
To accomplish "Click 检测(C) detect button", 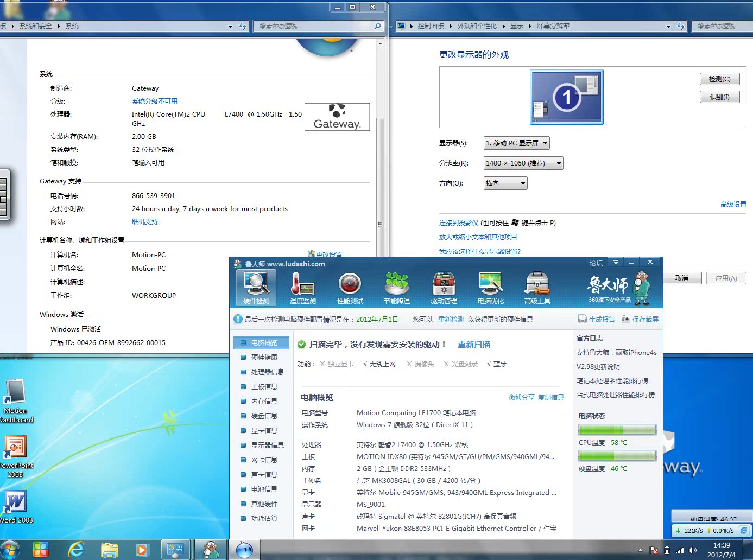I will (720, 79).
